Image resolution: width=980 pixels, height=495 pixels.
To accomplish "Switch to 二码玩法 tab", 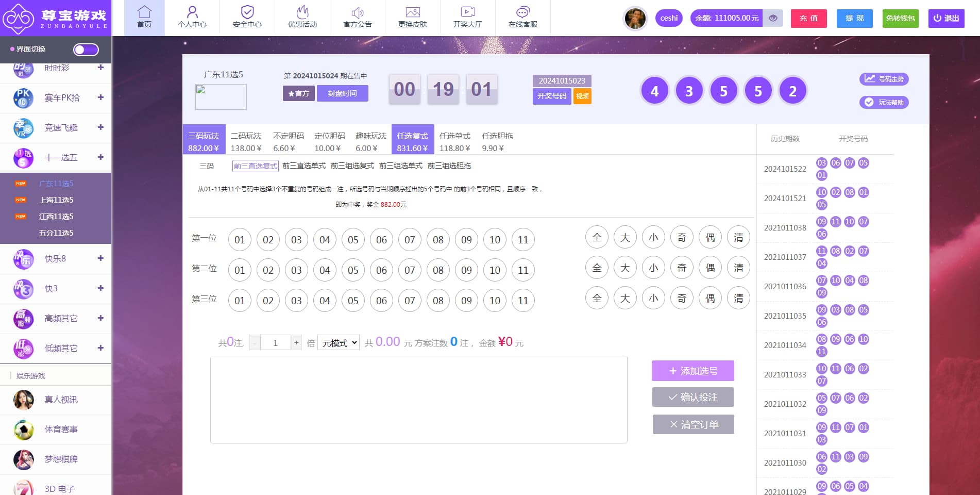I will [x=246, y=141].
